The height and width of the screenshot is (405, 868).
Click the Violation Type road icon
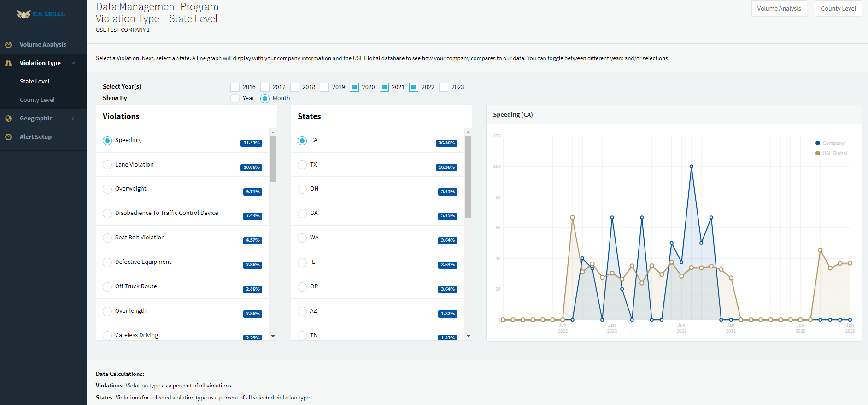coord(8,63)
